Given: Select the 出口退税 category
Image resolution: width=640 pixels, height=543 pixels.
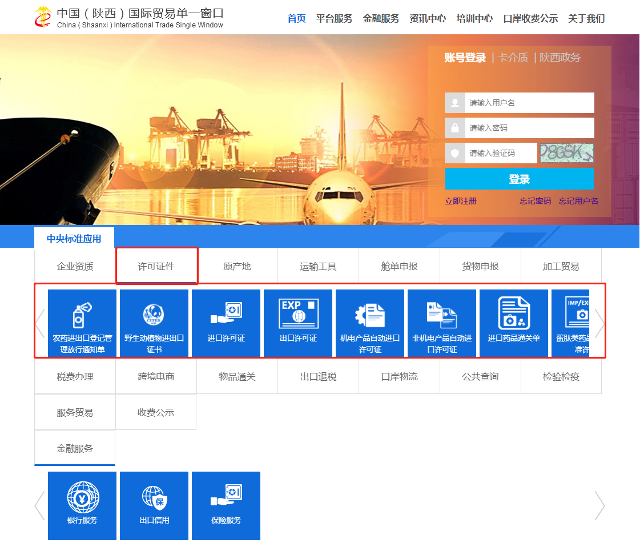Looking at the screenshot, I should (318, 376).
